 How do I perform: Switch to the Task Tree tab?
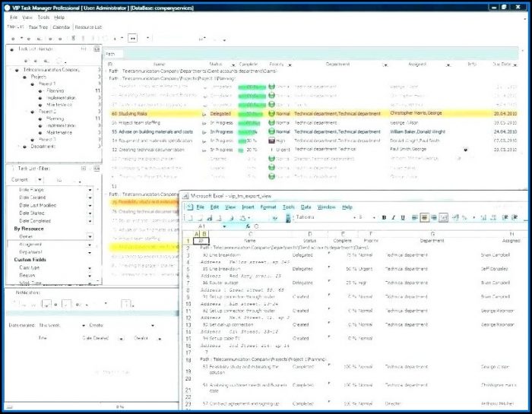tap(38, 27)
